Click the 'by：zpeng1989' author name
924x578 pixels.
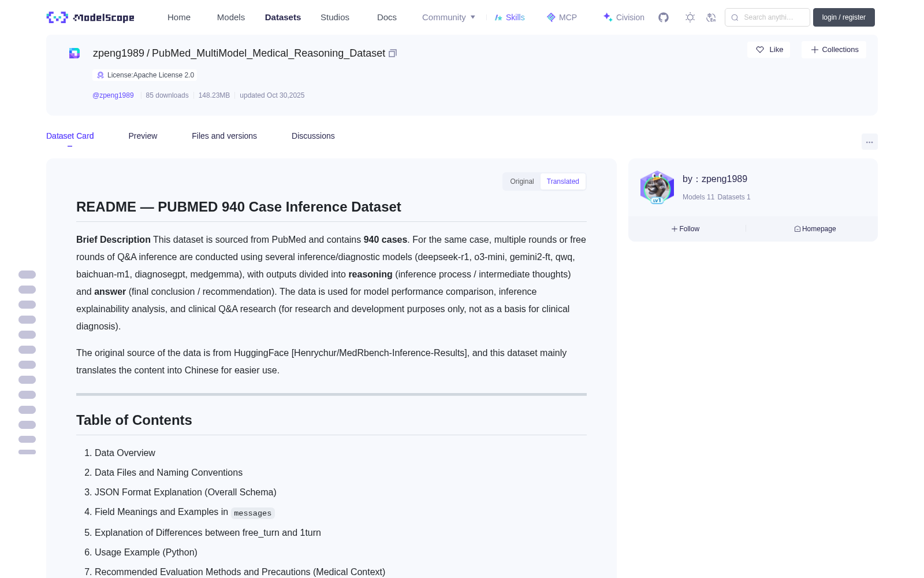715,179
